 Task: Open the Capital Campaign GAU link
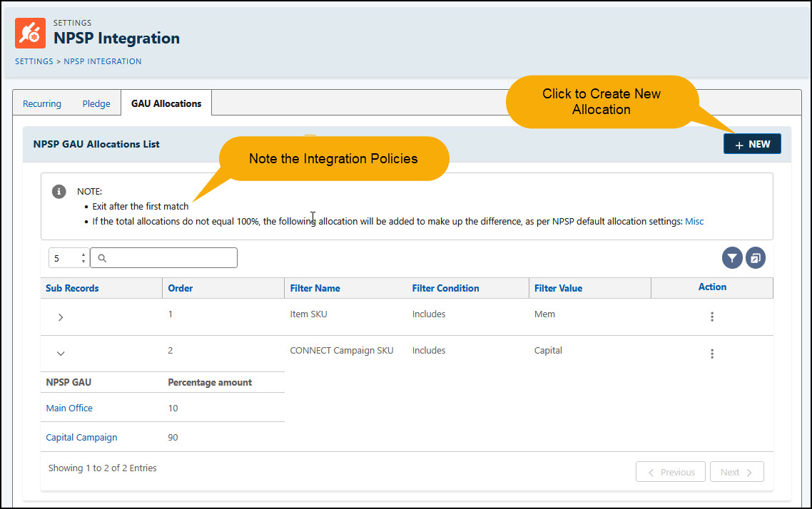(x=82, y=438)
